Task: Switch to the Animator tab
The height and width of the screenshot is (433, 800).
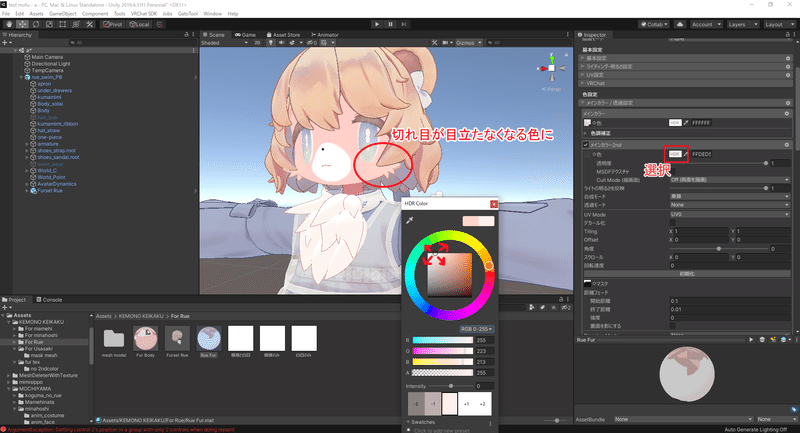Action: coord(325,35)
